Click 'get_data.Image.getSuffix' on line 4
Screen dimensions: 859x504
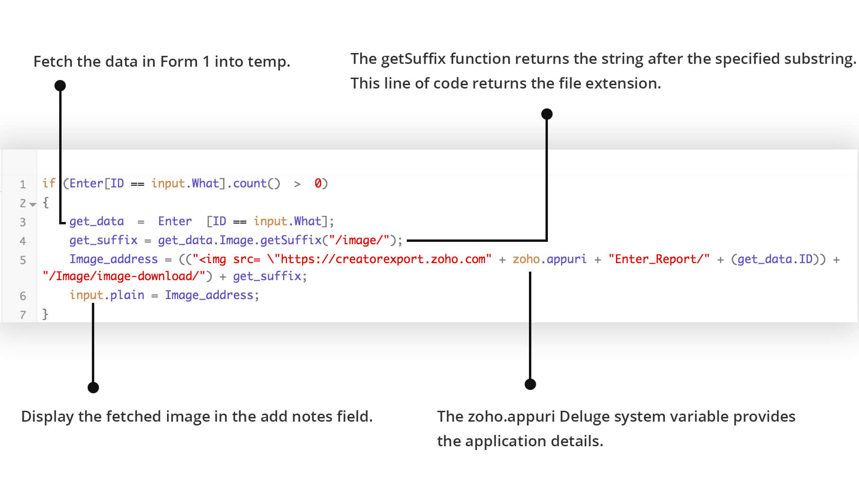[x=240, y=240]
